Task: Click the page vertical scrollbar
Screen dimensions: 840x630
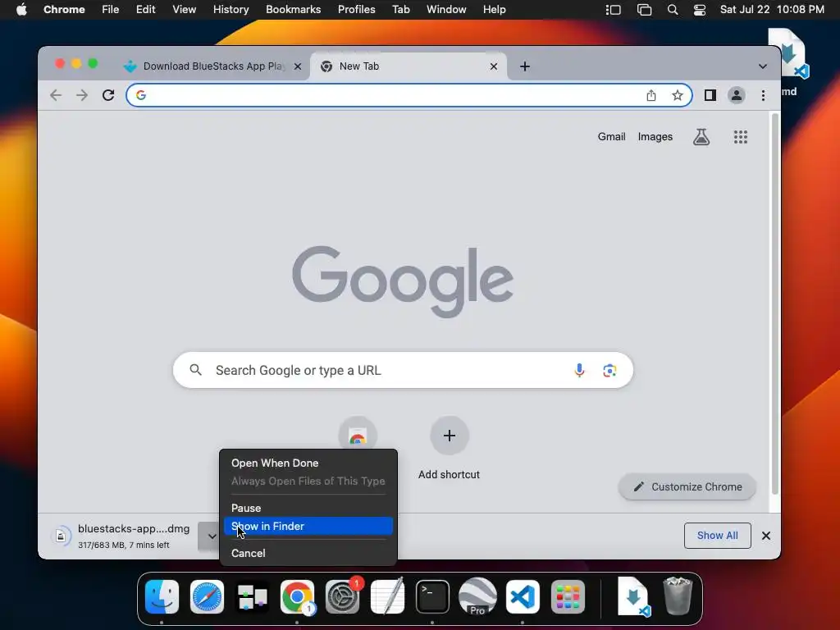Action: [x=774, y=304]
